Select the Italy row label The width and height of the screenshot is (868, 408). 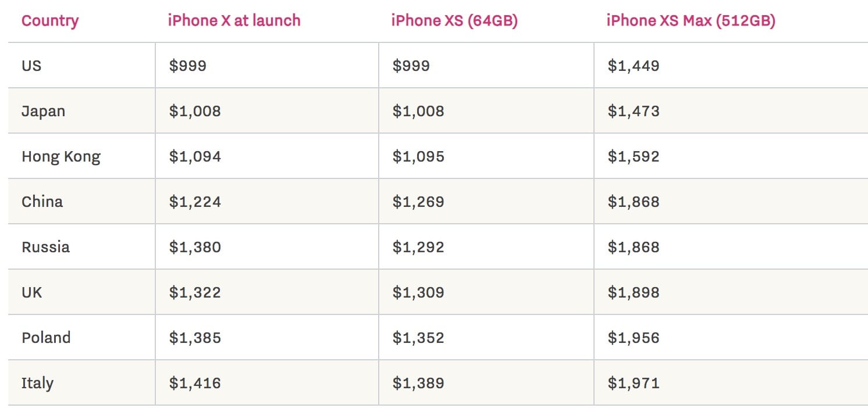click(x=37, y=383)
